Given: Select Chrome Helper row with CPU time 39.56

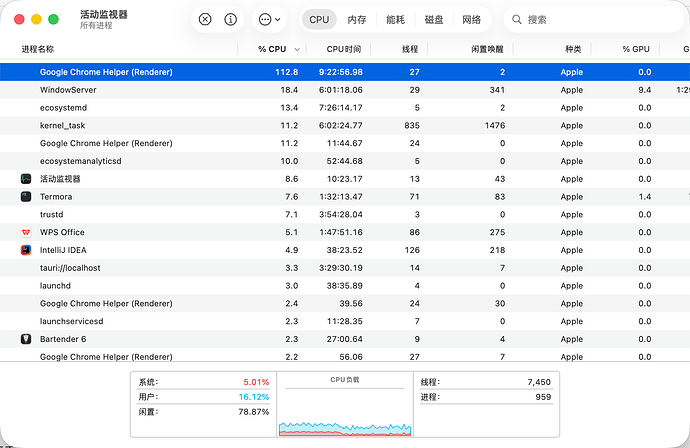Looking at the screenshot, I should tap(345, 303).
